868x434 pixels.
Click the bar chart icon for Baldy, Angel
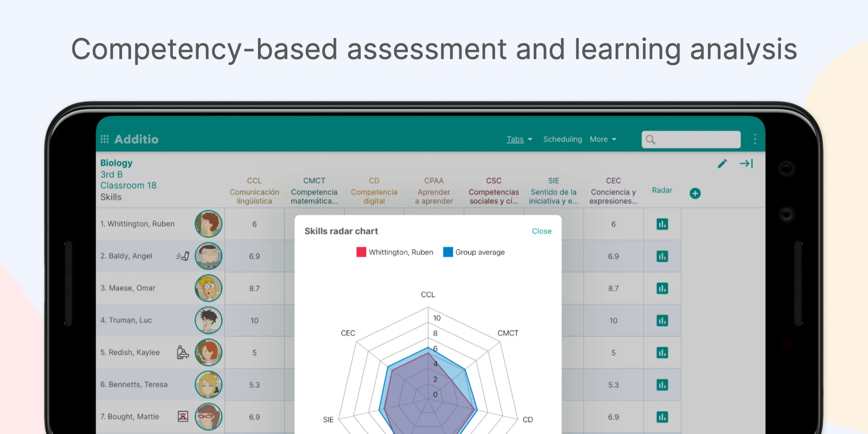pyautogui.click(x=662, y=256)
